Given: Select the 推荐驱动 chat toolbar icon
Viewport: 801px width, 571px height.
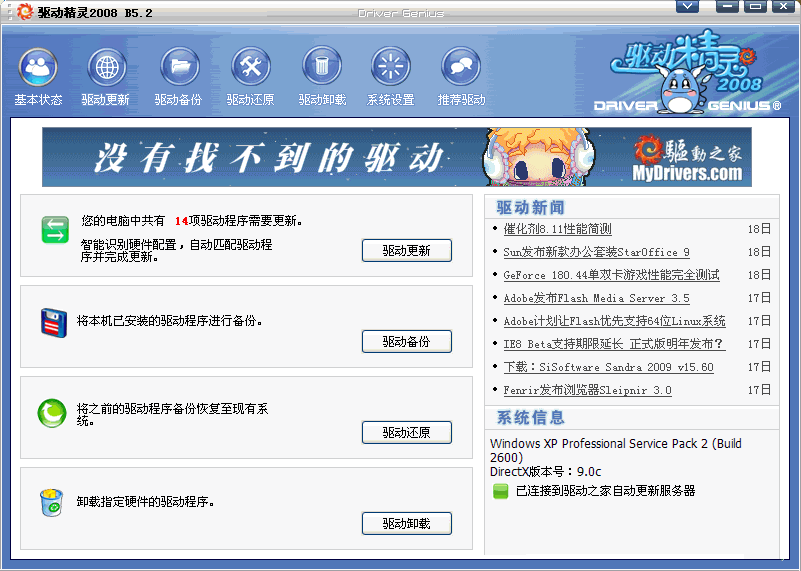Looking at the screenshot, I should click(x=461, y=68).
